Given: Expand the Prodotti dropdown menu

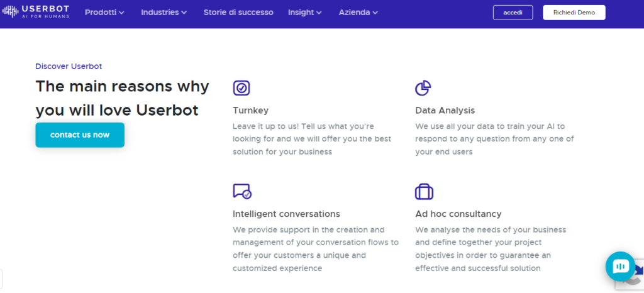Looking at the screenshot, I should click(104, 13).
